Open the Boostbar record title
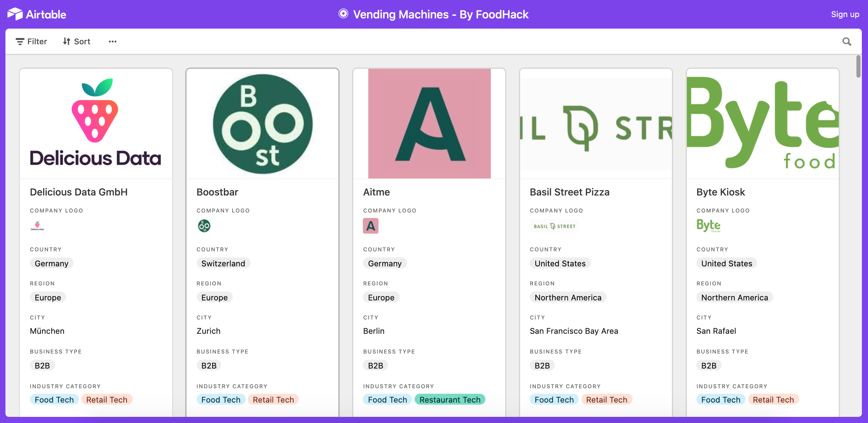 pos(217,192)
